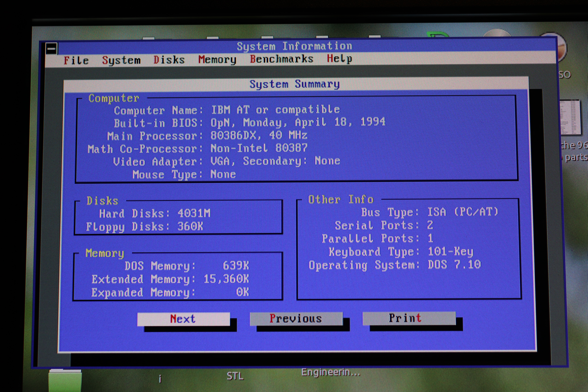Viewport: 588px width, 392px height.
Task: Select the green folder icon at bottom left
Action: 65,381
